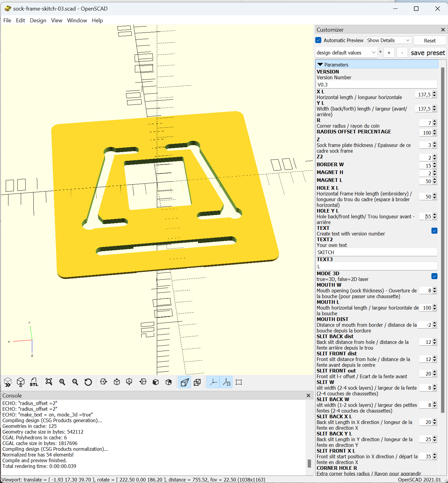Click the View All zoom-to-fit icon

(x=49, y=382)
